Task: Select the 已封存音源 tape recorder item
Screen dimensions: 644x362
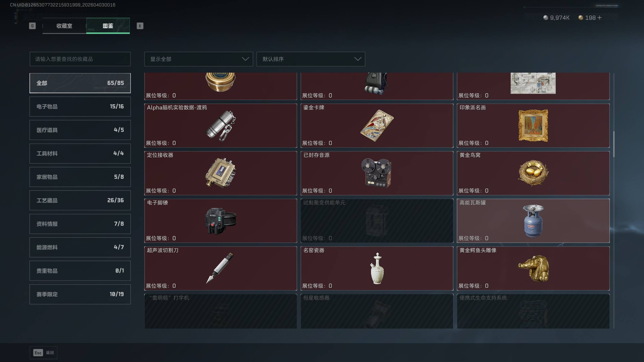Action: click(x=377, y=173)
